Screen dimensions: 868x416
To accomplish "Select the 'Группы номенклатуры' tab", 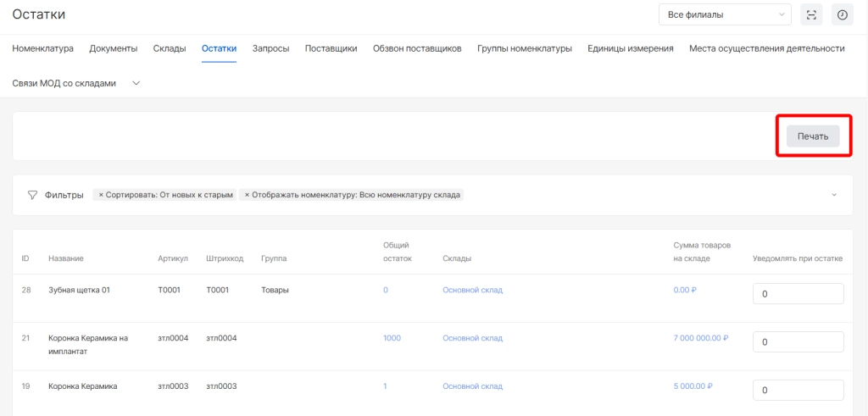I will pos(524,48).
